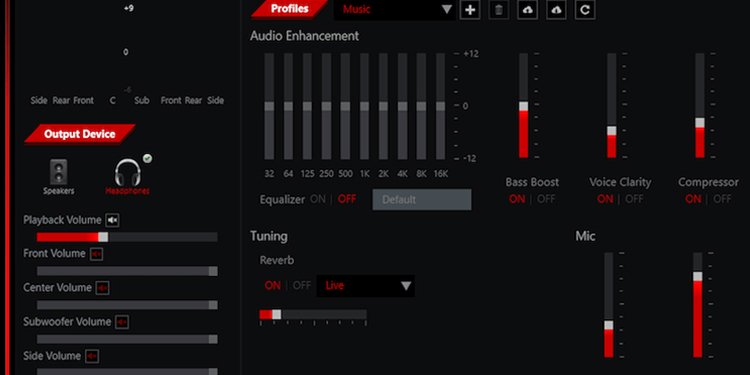Enable Voice Clarity with ON
This screenshot has height=375, width=750.
pos(605,199)
